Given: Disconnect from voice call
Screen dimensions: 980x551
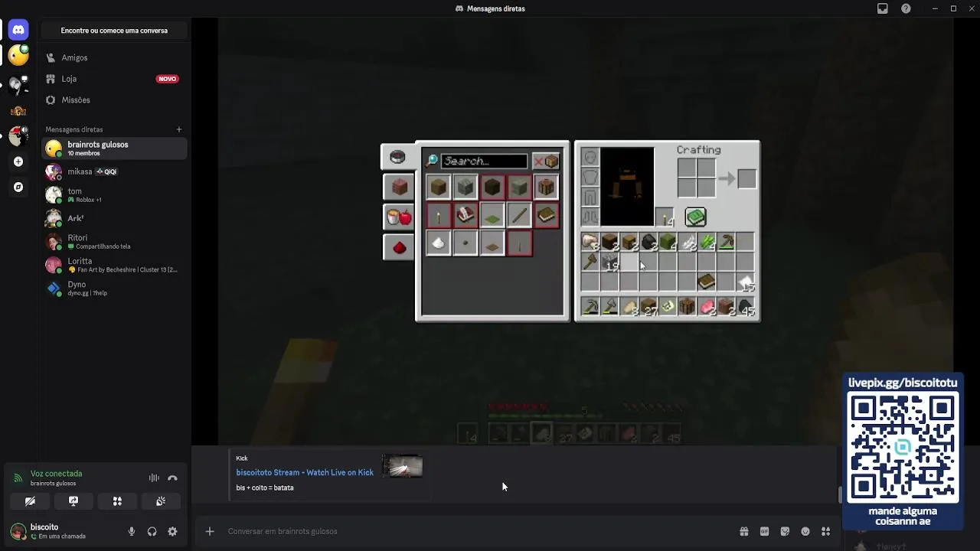Looking at the screenshot, I should click(x=172, y=478).
